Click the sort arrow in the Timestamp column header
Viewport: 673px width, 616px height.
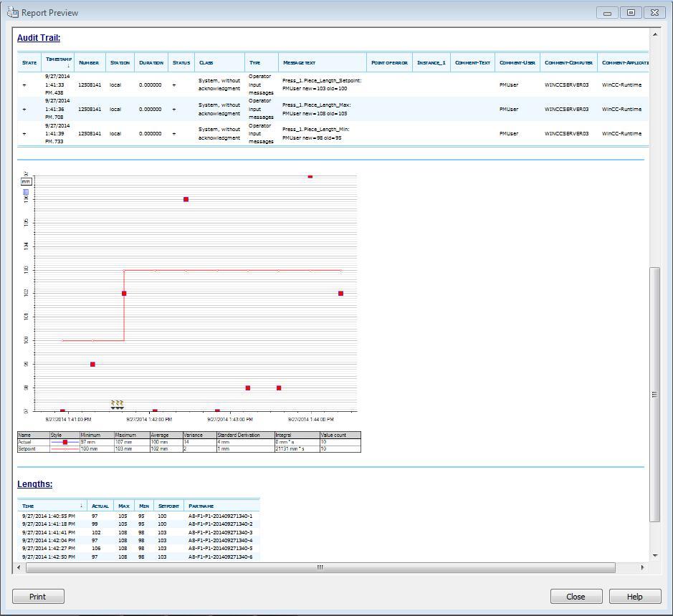point(68,66)
